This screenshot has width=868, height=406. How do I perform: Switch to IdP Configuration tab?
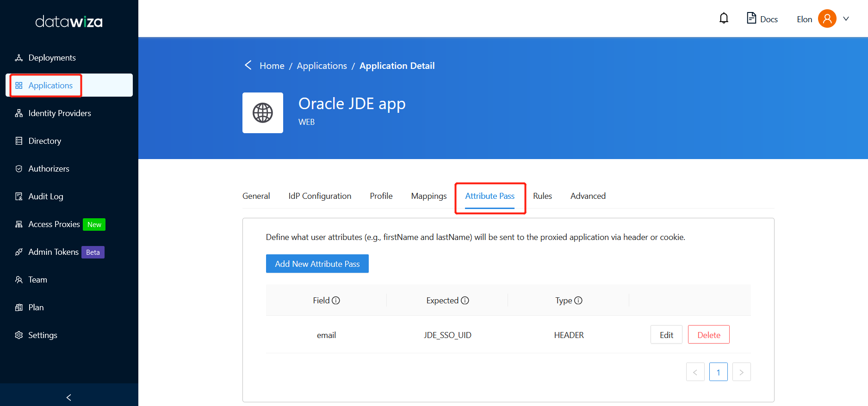click(x=320, y=196)
